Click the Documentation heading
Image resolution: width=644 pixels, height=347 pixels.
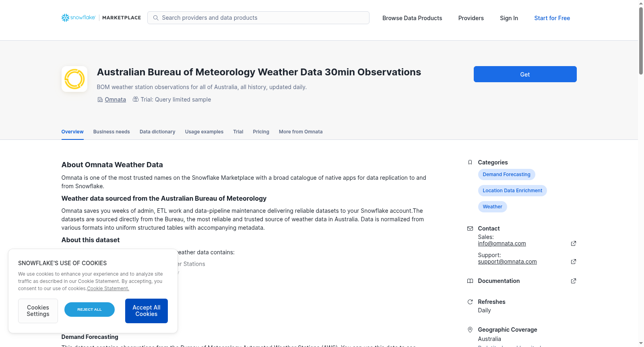click(x=499, y=281)
